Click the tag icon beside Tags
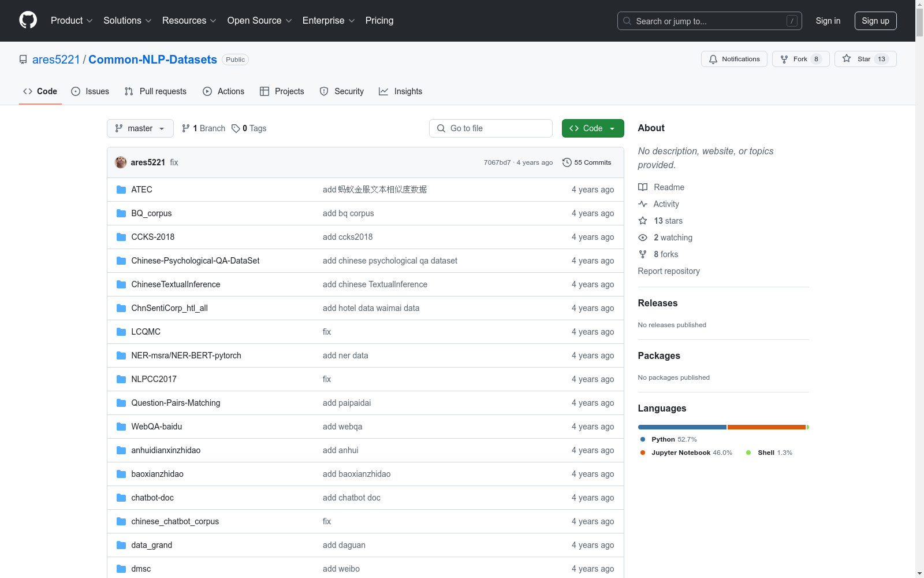924x578 pixels. (236, 128)
